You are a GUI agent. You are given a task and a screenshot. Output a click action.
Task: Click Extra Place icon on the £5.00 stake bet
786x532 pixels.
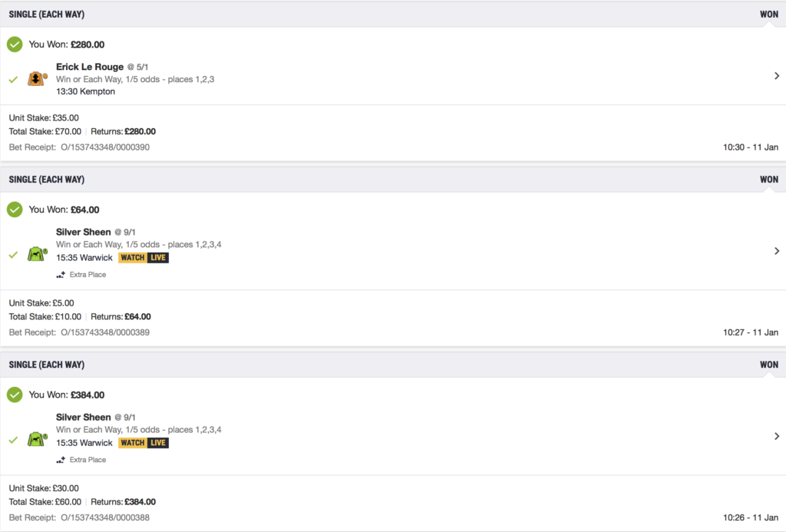tap(61, 274)
